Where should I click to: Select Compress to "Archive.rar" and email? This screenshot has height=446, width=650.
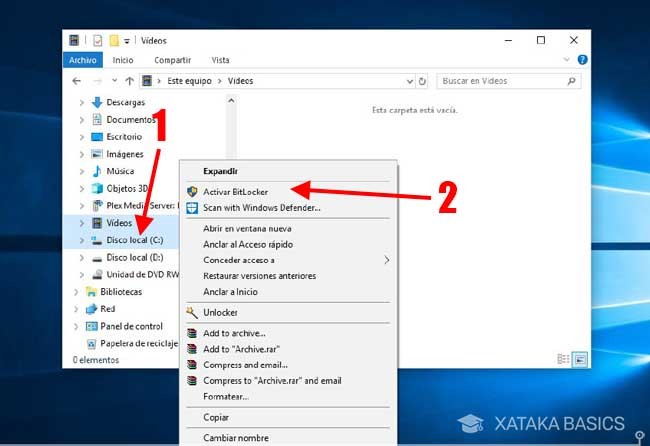tap(289, 381)
